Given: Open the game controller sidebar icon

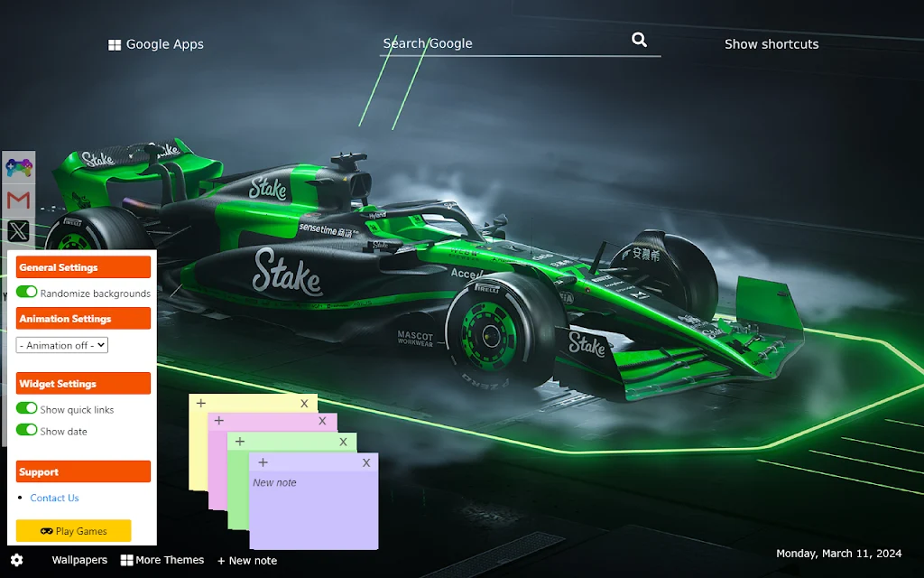Looking at the screenshot, I should pyautogui.click(x=19, y=167).
